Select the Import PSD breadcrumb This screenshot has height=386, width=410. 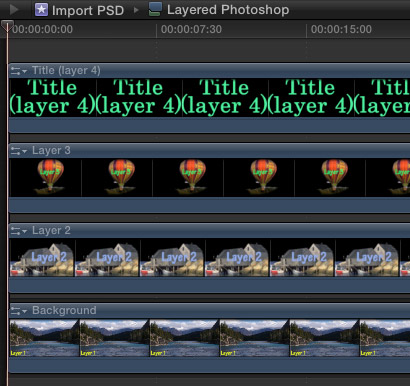coord(88,10)
